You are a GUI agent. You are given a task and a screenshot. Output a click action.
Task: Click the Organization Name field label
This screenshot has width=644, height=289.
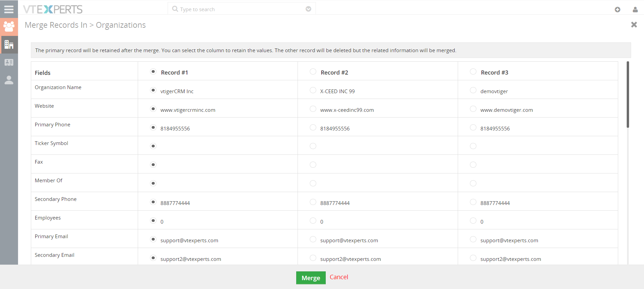click(58, 87)
